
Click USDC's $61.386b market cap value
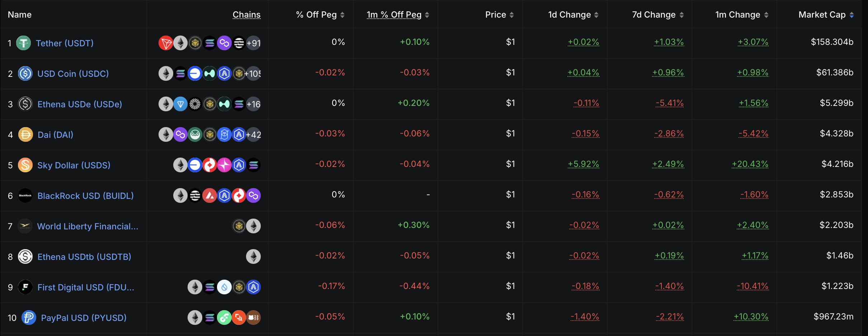835,73
